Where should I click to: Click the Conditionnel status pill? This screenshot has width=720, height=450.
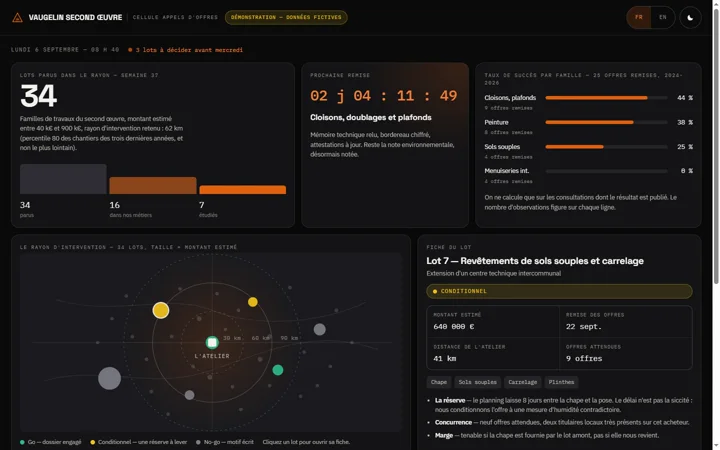click(x=559, y=291)
